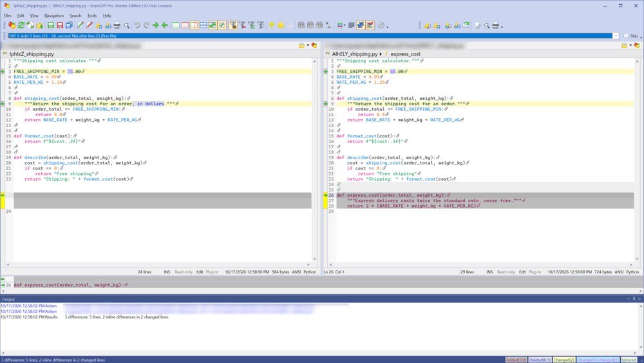Click the blue Save both files icon
Screen dimensions: 644x363
[69, 26]
